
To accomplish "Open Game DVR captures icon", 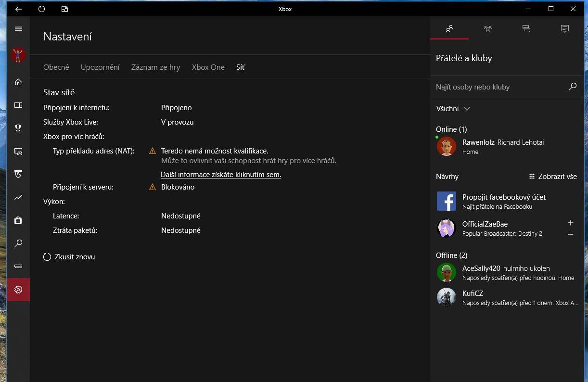I will 18,151.
